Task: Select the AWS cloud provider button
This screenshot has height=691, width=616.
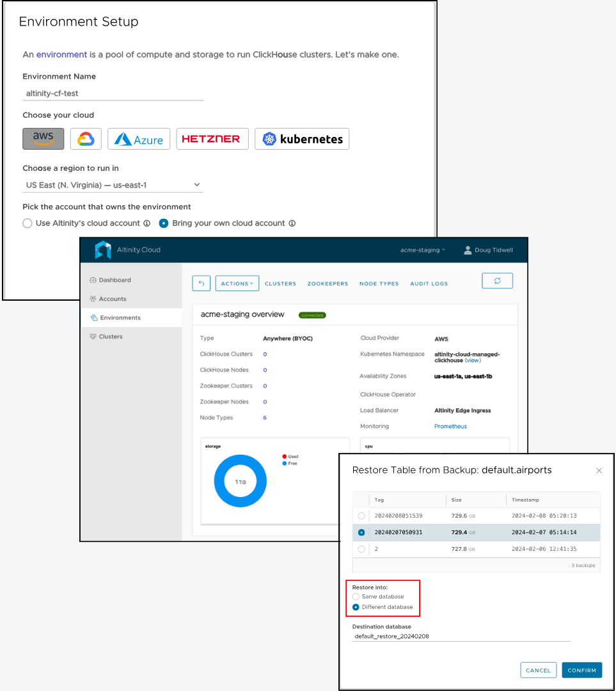Action: (43, 139)
